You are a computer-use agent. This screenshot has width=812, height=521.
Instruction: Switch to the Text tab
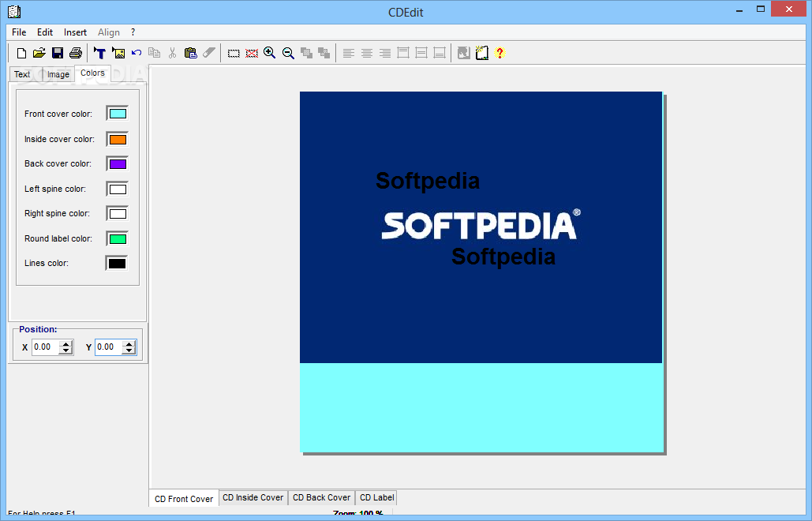click(22, 74)
